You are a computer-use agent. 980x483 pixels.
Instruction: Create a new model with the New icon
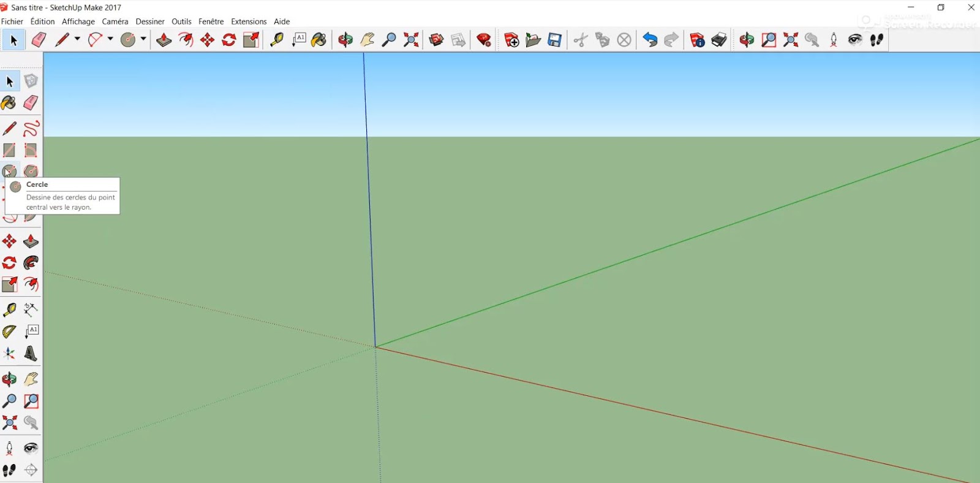[x=511, y=40]
